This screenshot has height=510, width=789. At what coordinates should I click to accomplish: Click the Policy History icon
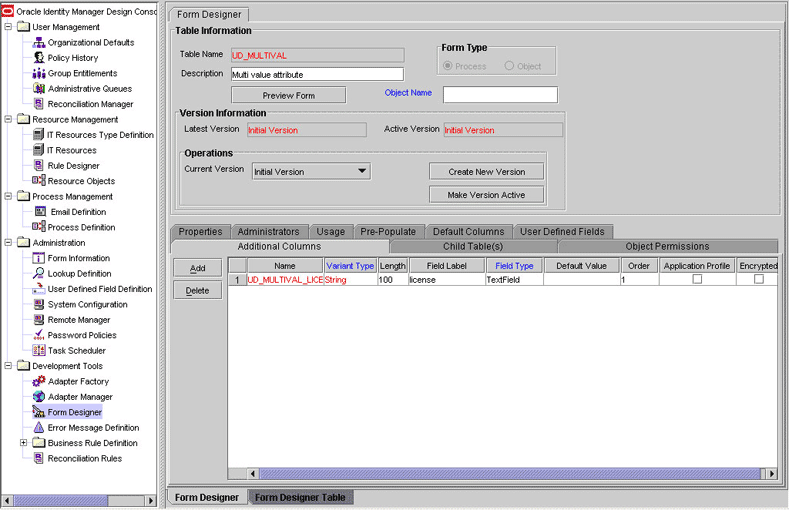pyautogui.click(x=39, y=58)
